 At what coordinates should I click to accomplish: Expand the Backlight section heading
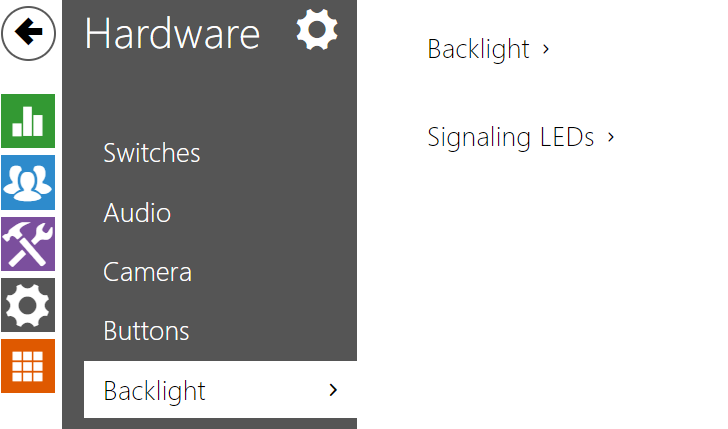click(x=478, y=49)
